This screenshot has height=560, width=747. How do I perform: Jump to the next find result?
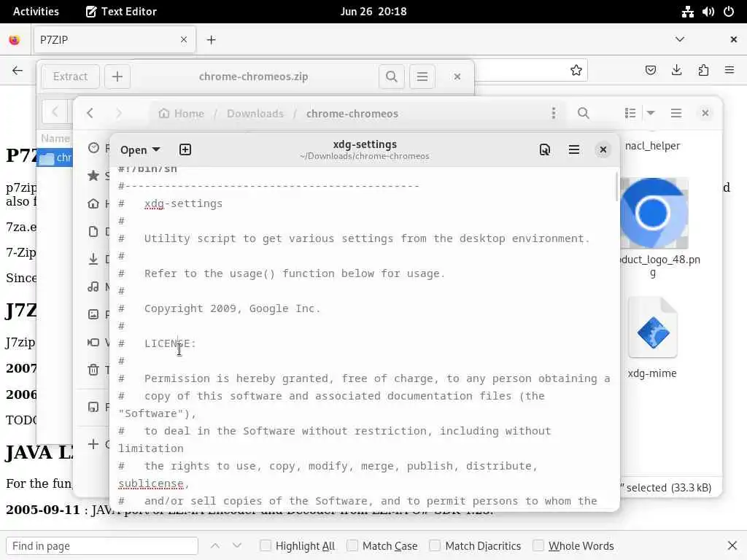tap(237, 545)
